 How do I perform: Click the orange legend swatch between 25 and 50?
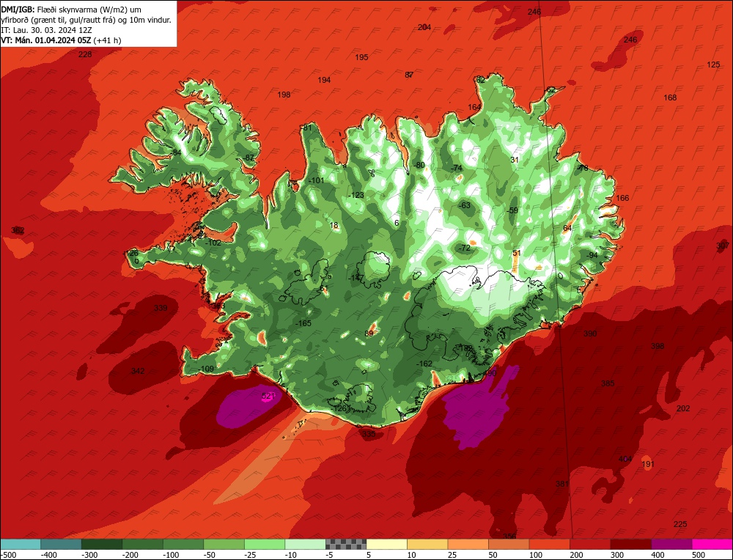tap(468, 544)
